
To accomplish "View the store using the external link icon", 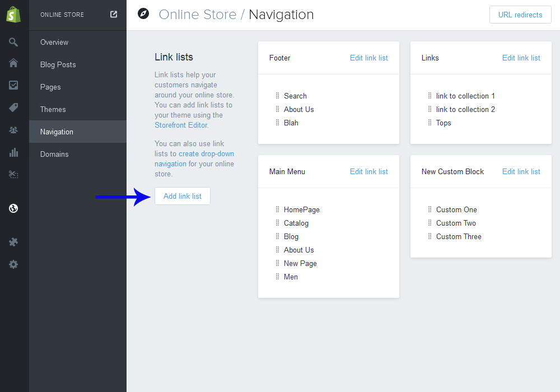I will coord(114,15).
